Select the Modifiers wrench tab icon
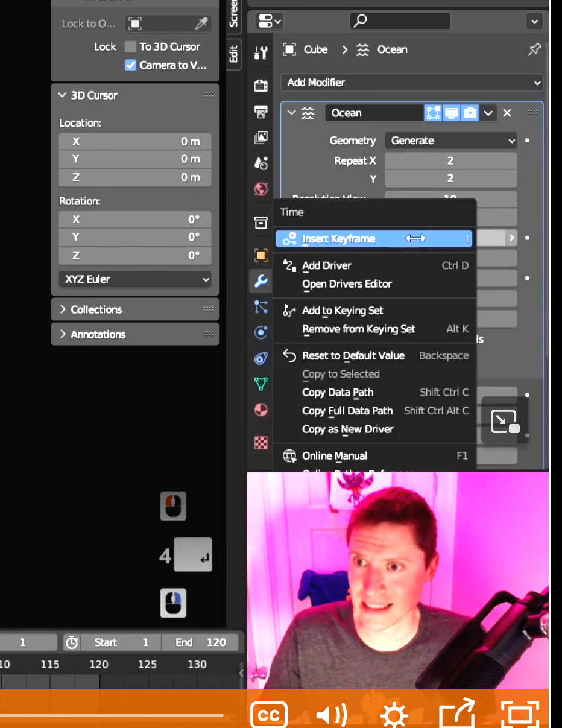Viewport: 562px width, 728px height. [260, 280]
